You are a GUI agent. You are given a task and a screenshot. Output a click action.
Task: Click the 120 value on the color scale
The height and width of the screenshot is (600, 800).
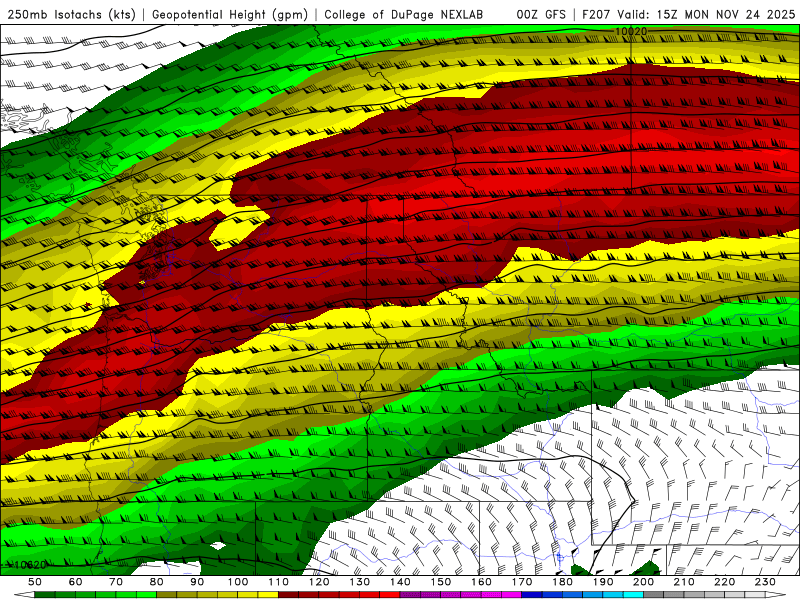point(319,582)
